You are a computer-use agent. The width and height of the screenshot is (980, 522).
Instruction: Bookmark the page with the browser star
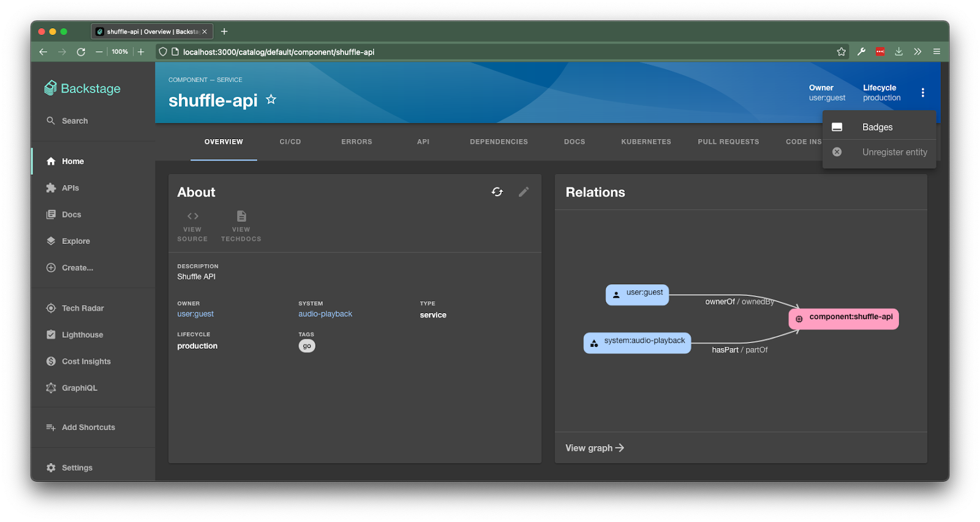pos(841,51)
